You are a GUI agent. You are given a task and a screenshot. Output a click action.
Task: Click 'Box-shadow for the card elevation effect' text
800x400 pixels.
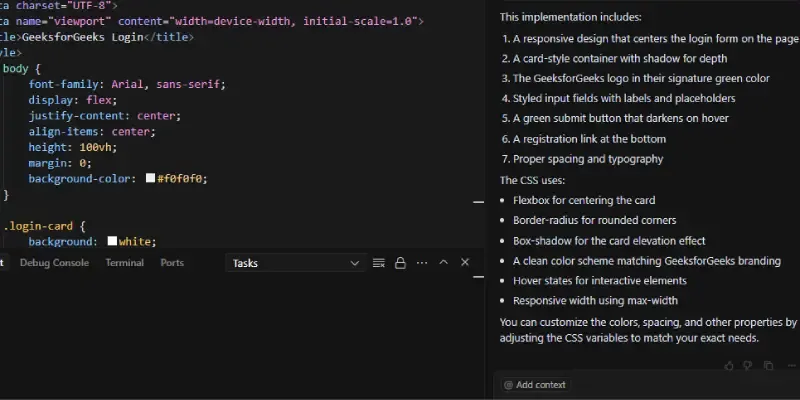pyautogui.click(x=609, y=241)
